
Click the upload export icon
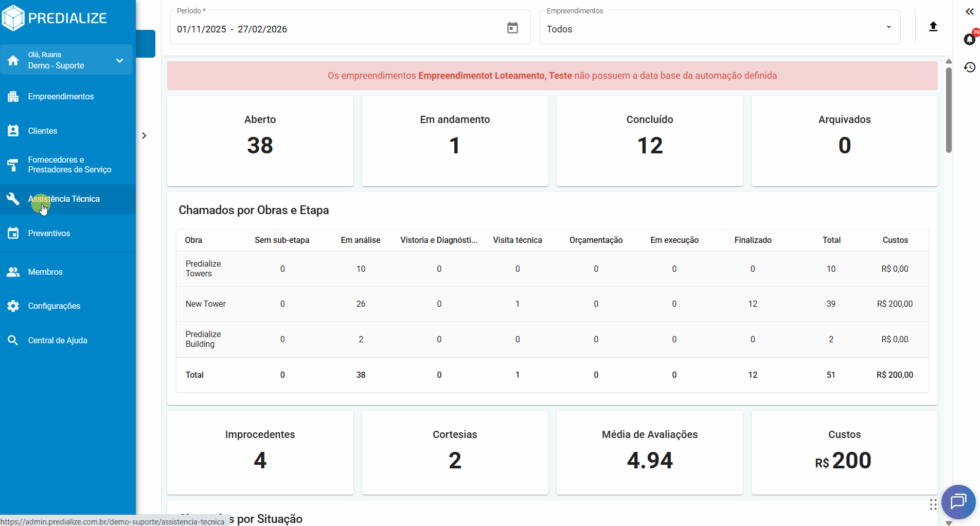[x=933, y=27]
